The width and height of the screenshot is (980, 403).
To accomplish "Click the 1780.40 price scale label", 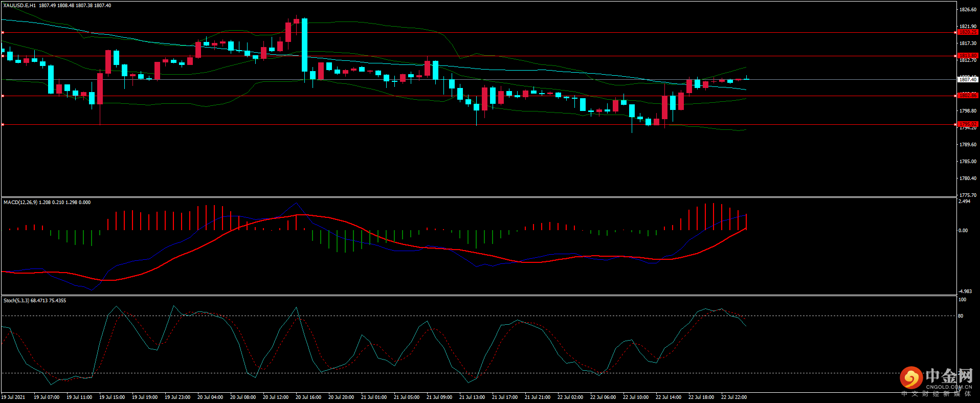I will 968,178.
